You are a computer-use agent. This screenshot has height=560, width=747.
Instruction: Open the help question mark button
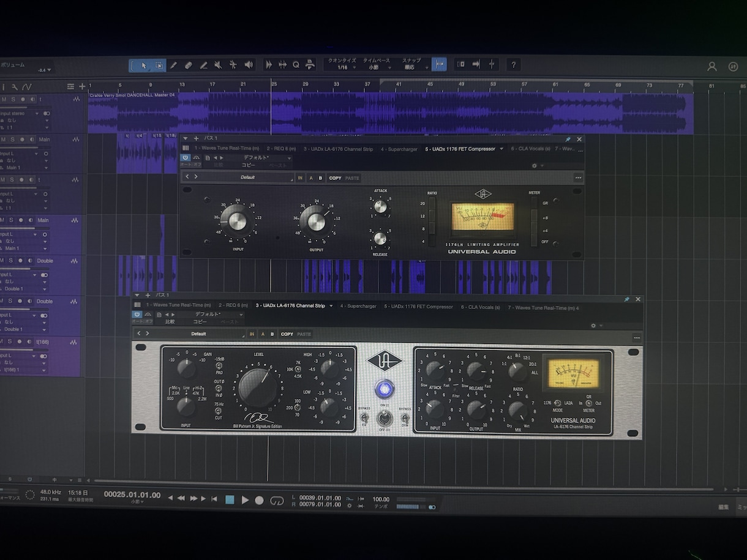point(514,64)
